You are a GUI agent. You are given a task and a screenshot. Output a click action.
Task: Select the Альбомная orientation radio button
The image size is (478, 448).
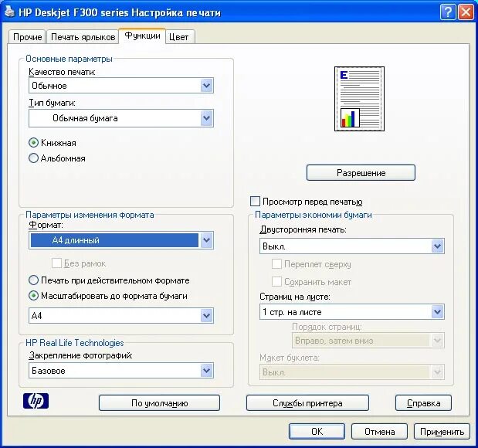click(33, 158)
